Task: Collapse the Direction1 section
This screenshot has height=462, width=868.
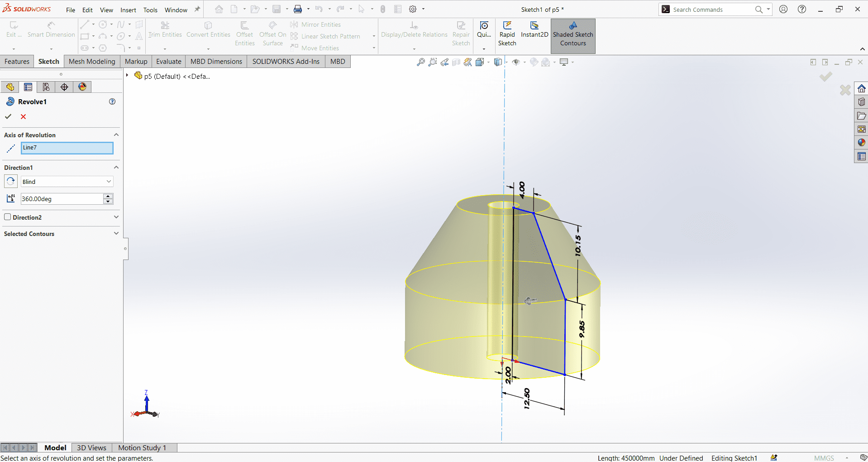Action: [116, 167]
